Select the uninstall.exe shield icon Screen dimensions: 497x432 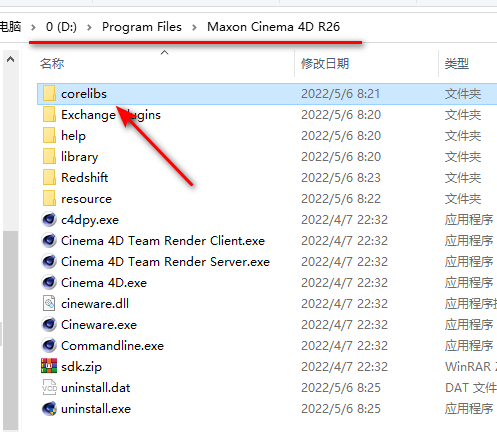point(49,409)
